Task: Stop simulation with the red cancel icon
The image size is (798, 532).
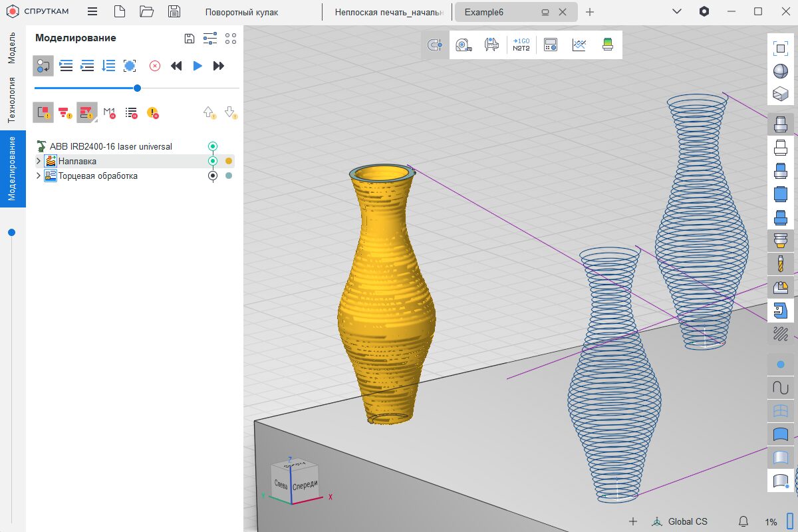Action: 154,66
